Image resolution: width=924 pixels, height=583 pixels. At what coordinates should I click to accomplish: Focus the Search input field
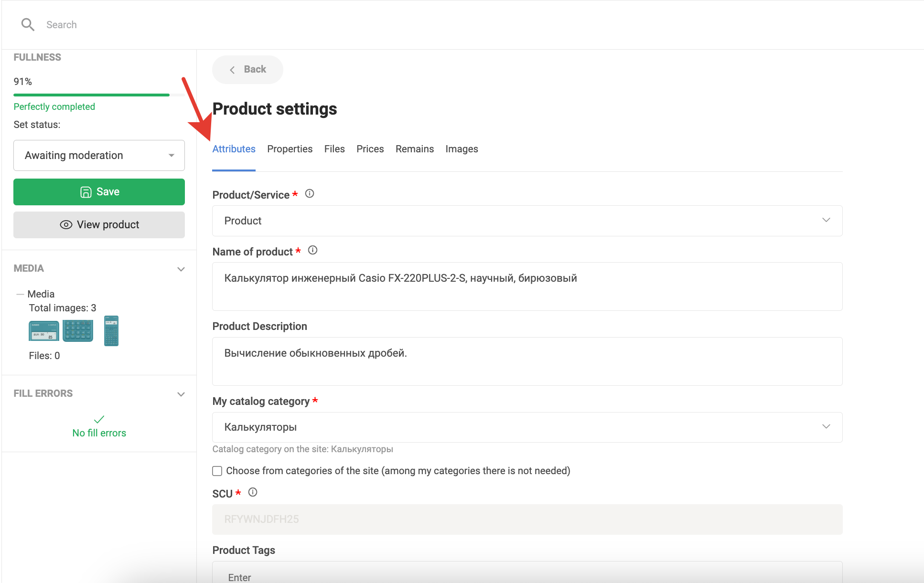[62, 25]
